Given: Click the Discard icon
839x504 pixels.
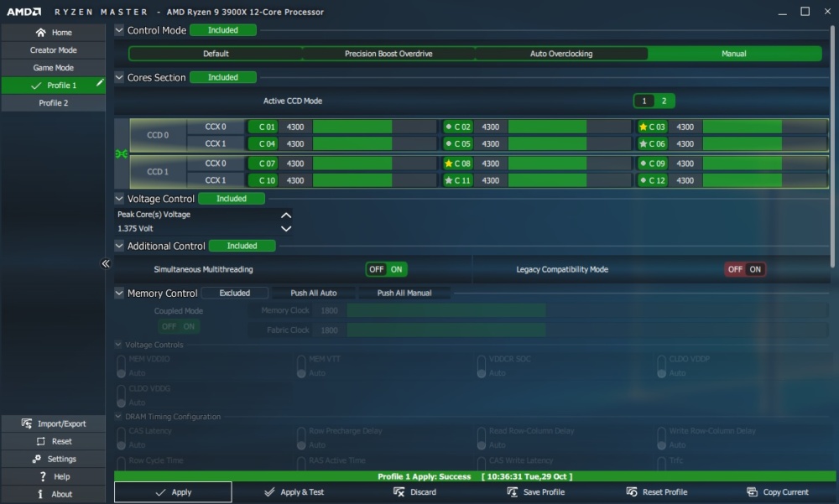Looking at the screenshot, I should (399, 491).
